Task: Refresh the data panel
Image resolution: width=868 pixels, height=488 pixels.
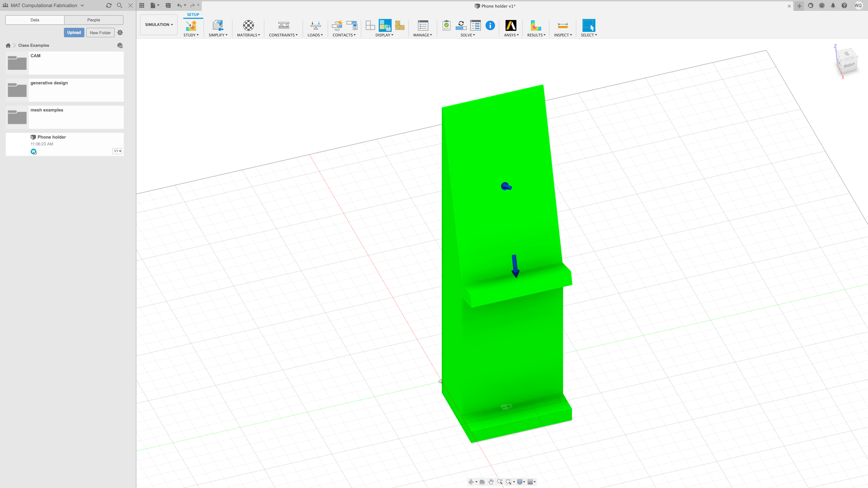Action: (x=108, y=5)
